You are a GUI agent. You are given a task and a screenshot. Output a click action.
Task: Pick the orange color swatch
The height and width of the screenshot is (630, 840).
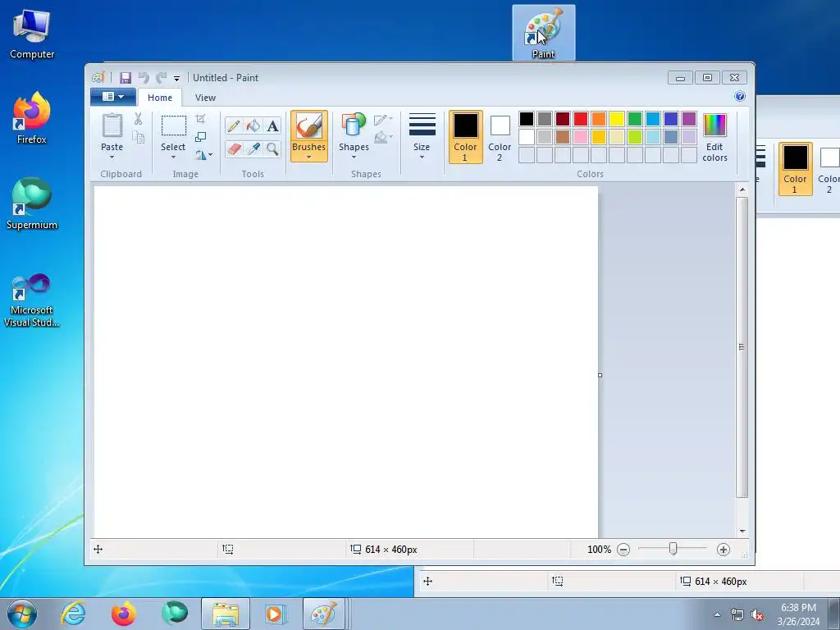pyautogui.click(x=599, y=119)
